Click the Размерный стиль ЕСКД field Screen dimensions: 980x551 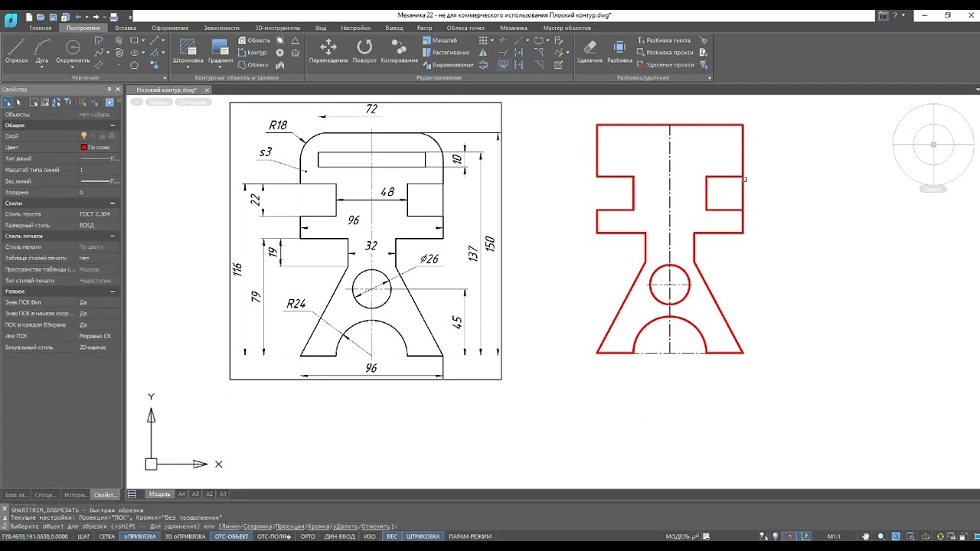coord(100,226)
